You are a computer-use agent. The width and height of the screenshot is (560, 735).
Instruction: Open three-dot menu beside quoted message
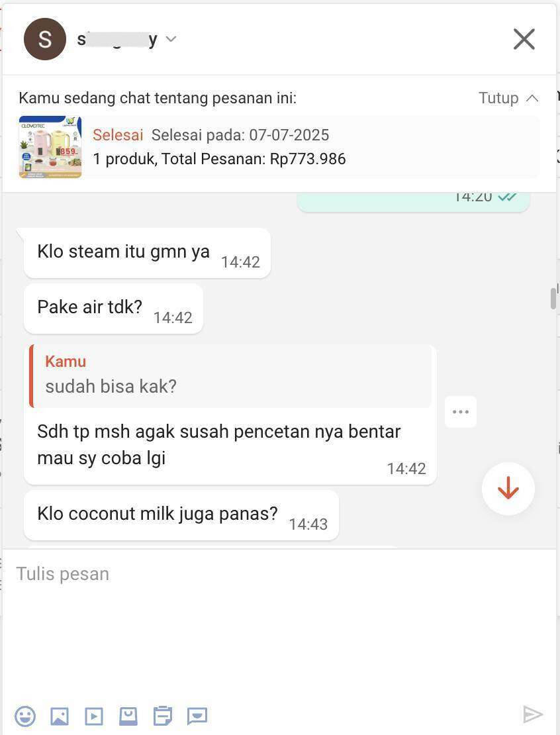point(461,412)
